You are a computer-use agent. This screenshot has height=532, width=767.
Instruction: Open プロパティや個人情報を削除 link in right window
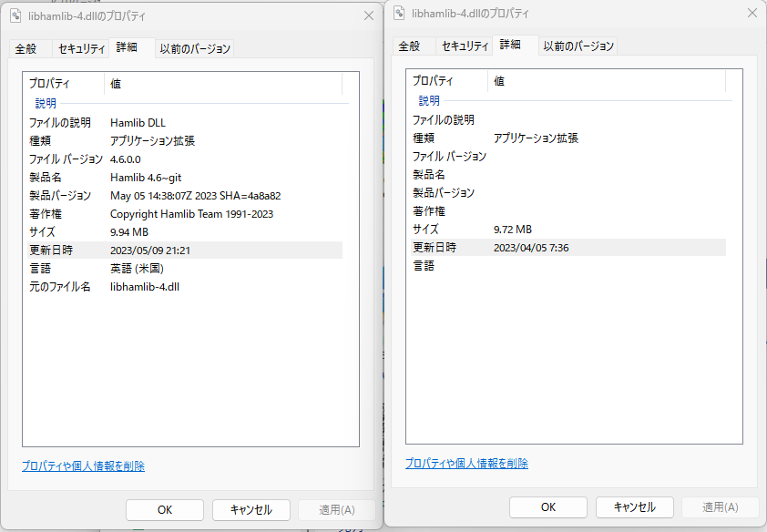pos(466,464)
